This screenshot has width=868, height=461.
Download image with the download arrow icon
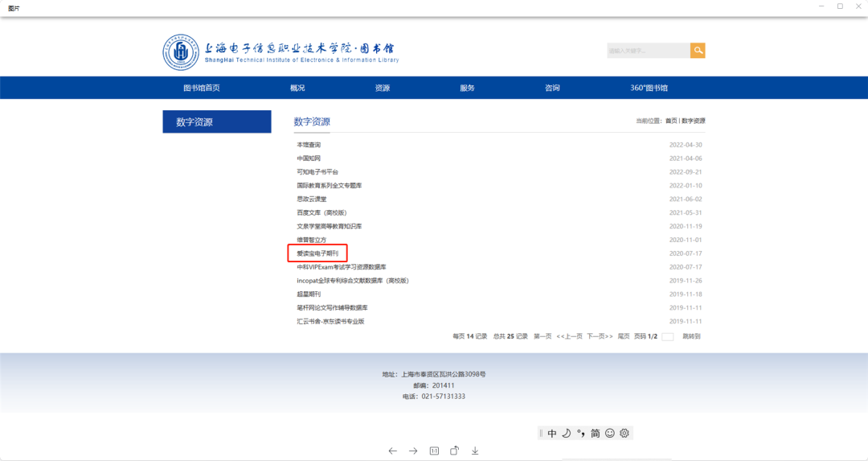475,451
